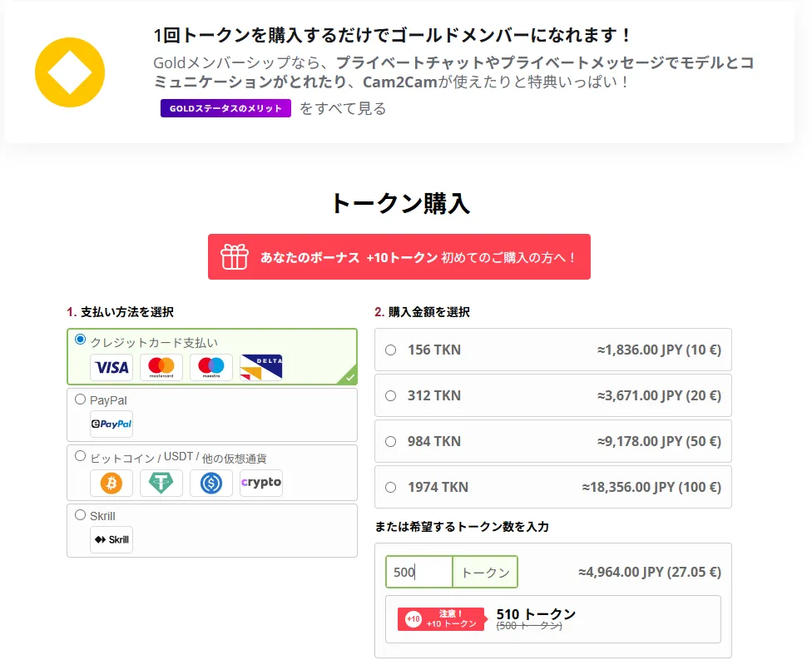Screen dimensions: 812x665
Task: Click the Maestro card icon
Action: 211,367
